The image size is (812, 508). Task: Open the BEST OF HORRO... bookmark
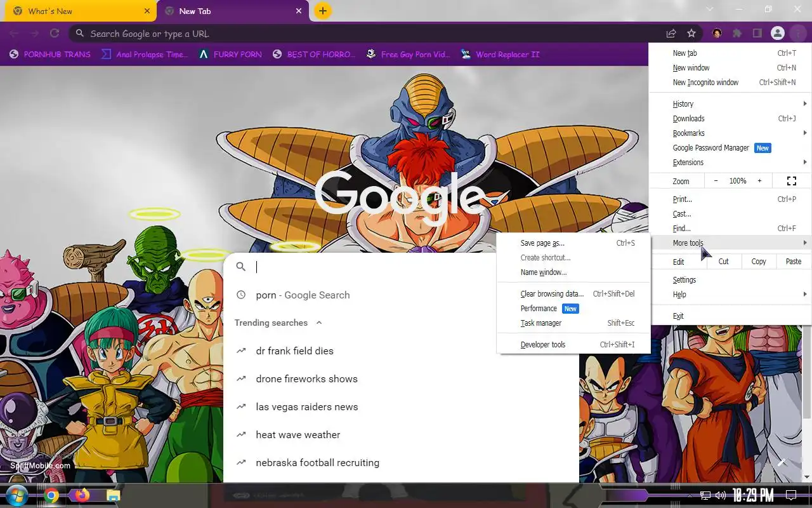(x=313, y=55)
